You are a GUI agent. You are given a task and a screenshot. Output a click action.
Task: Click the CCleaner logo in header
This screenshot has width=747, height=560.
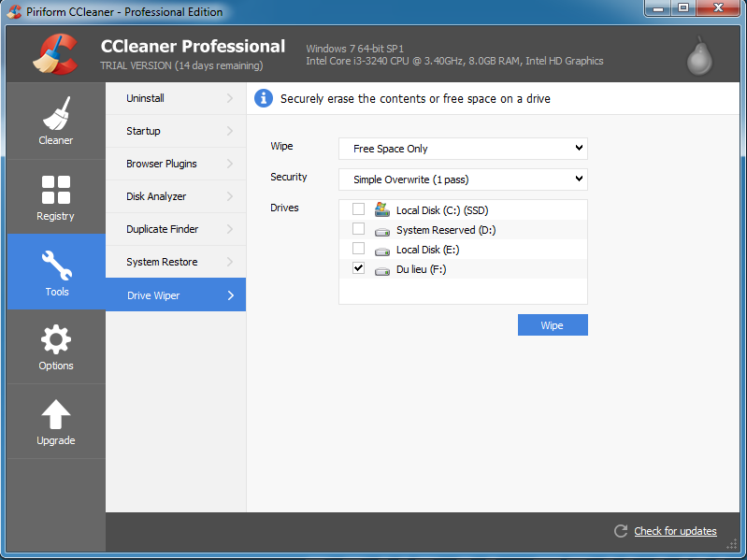point(56,54)
